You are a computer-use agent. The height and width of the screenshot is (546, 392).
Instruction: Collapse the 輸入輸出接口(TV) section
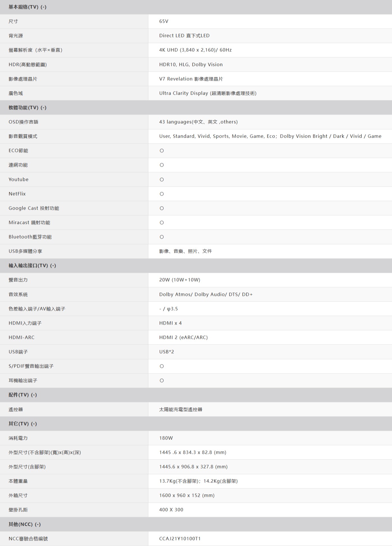tap(32, 266)
